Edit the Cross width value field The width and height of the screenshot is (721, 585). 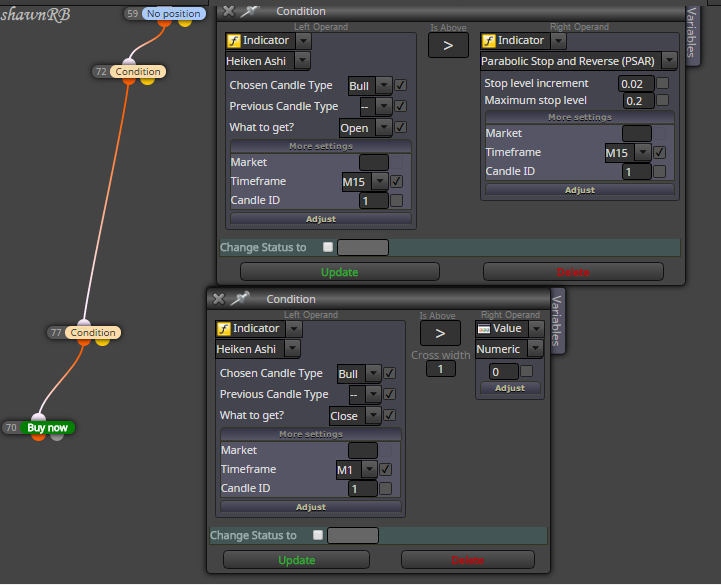(x=440, y=369)
